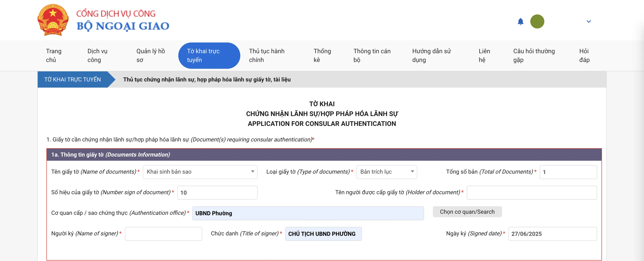Click TỜ KHAI TRỰC TUYẾN breadcrumb
The image size is (644, 261).
coord(73,79)
